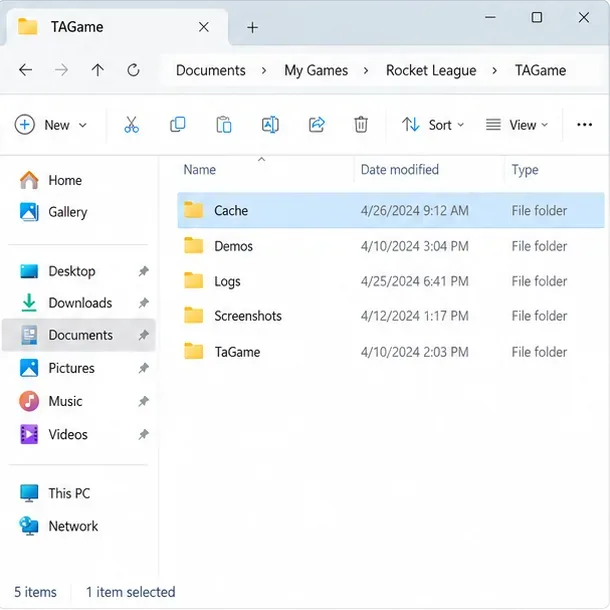Click the Rename icon in toolbar
Screen dimensions: 610x610
click(270, 124)
